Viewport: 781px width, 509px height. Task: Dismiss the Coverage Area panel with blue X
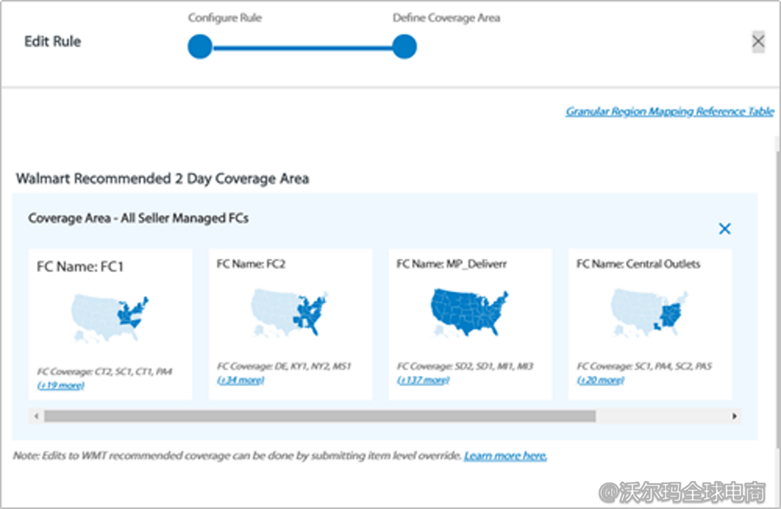coord(725,229)
